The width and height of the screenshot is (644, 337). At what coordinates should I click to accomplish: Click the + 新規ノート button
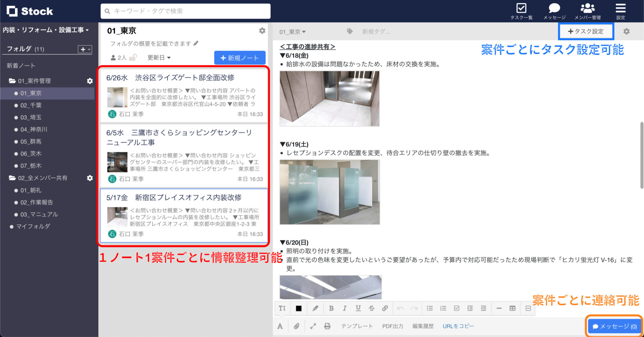(x=240, y=58)
